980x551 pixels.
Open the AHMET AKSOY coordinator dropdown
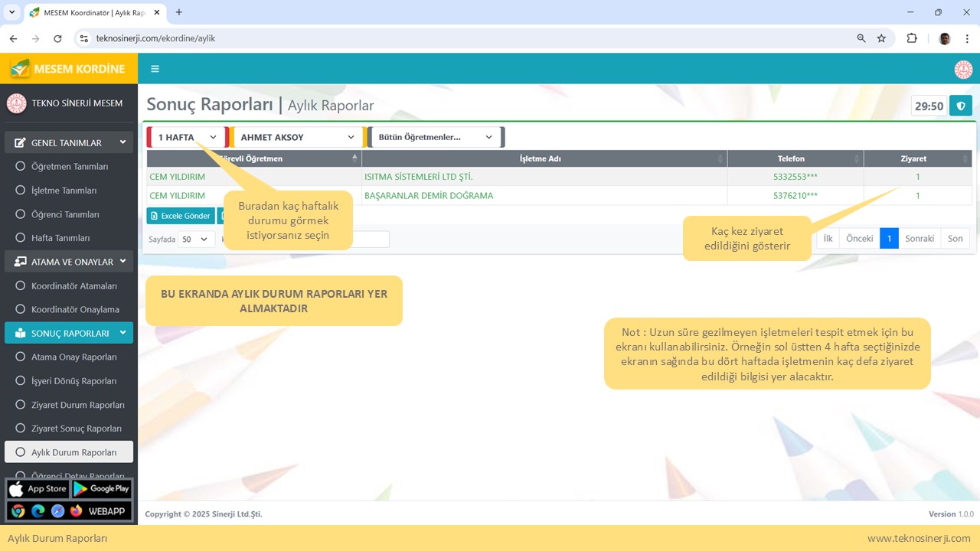[297, 137]
